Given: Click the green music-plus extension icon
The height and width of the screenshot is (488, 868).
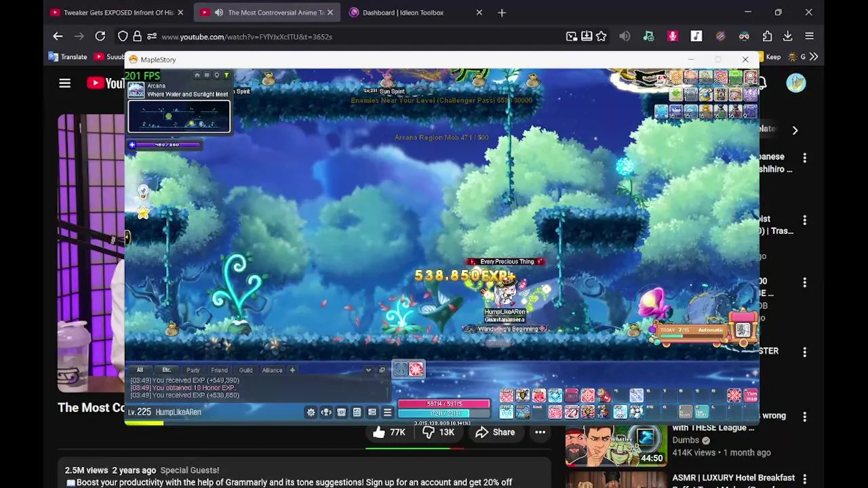Looking at the screenshot, I should [x=648, y=36].
